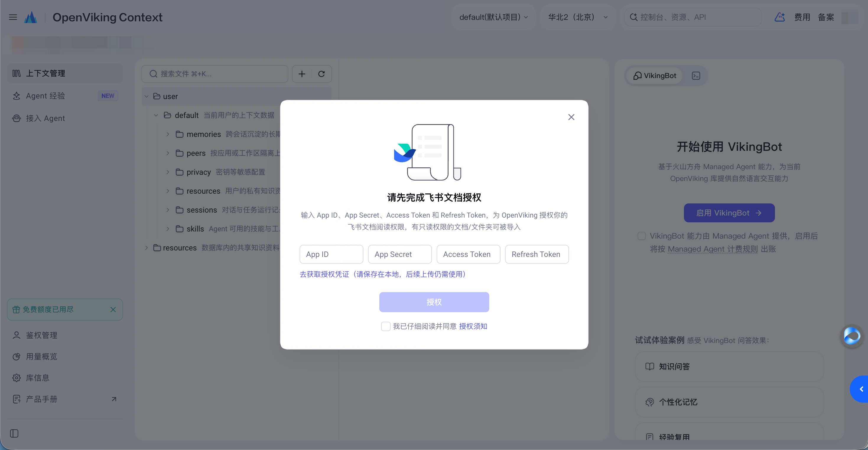Expand the skills folder
The image size is (868, 450).
[168, 229]
